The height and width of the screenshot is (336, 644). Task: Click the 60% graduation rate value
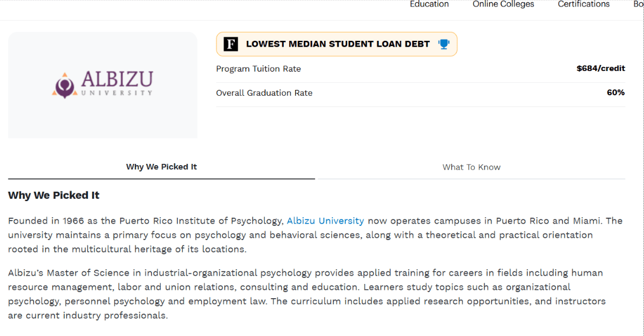click(616, 93)
